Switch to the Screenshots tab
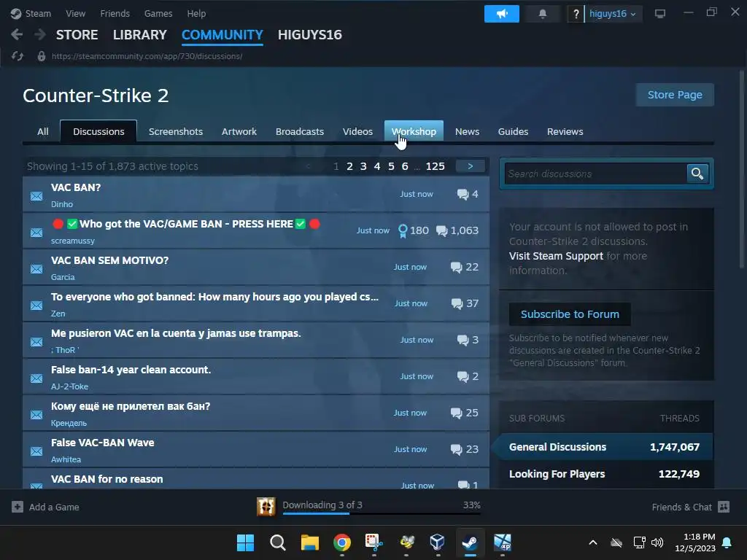This screenshot has height=560, width=747. 175,131
